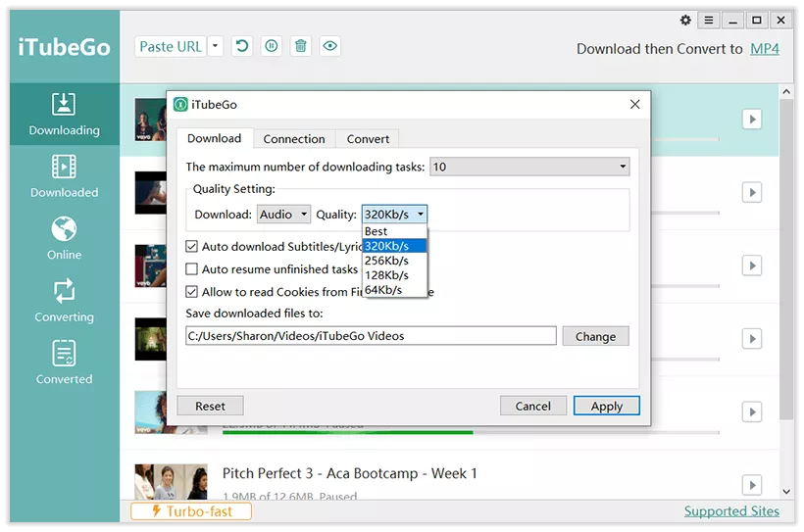Collapse the Quality 320Kb/s combo box
This screenshot has width=804, height=532.
[394, 215]
